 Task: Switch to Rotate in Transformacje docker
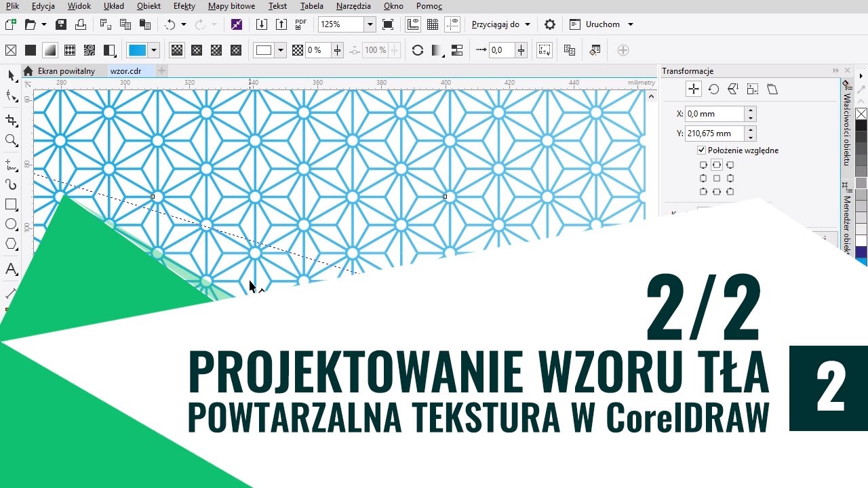click(713, 89)
